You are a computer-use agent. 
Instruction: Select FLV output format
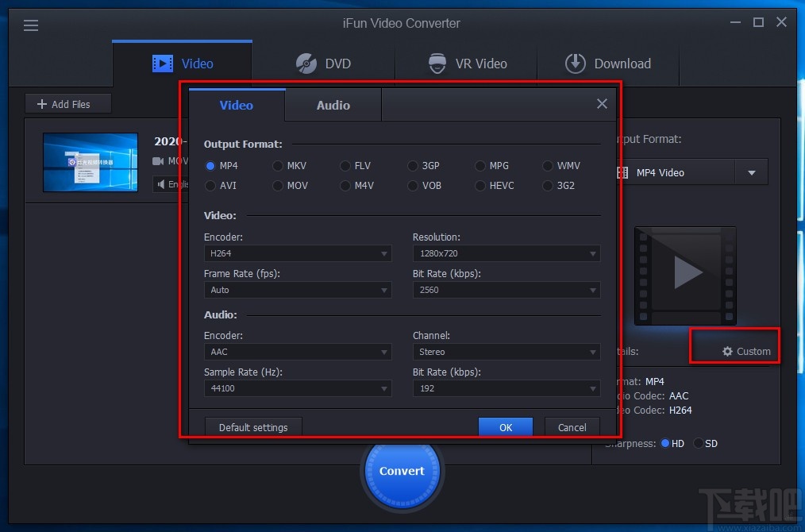point(356,165)
